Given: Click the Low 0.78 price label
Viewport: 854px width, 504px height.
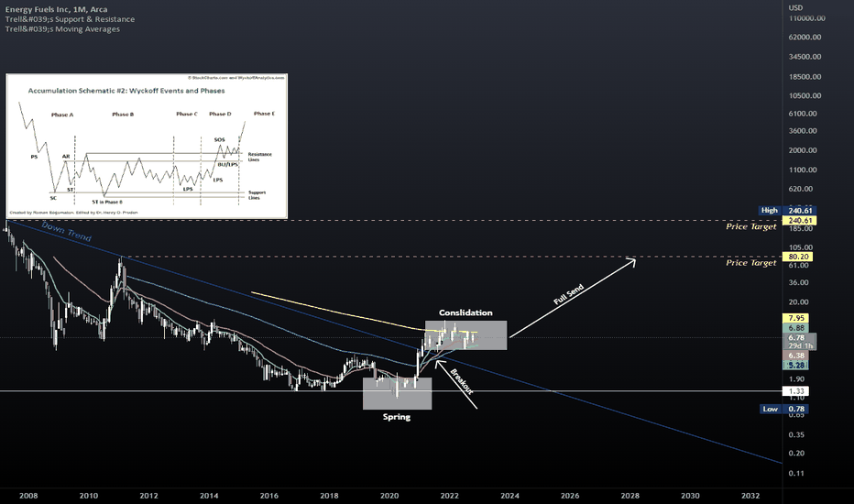Looking at the screenshot, I should pos(784,410).
